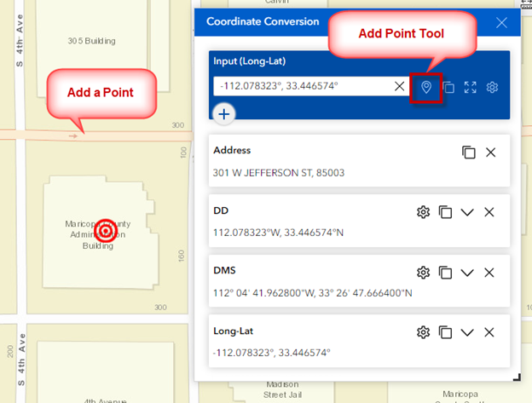
Task: Click the zoom-to extent arrows icon
Action: tap(471, 88)
